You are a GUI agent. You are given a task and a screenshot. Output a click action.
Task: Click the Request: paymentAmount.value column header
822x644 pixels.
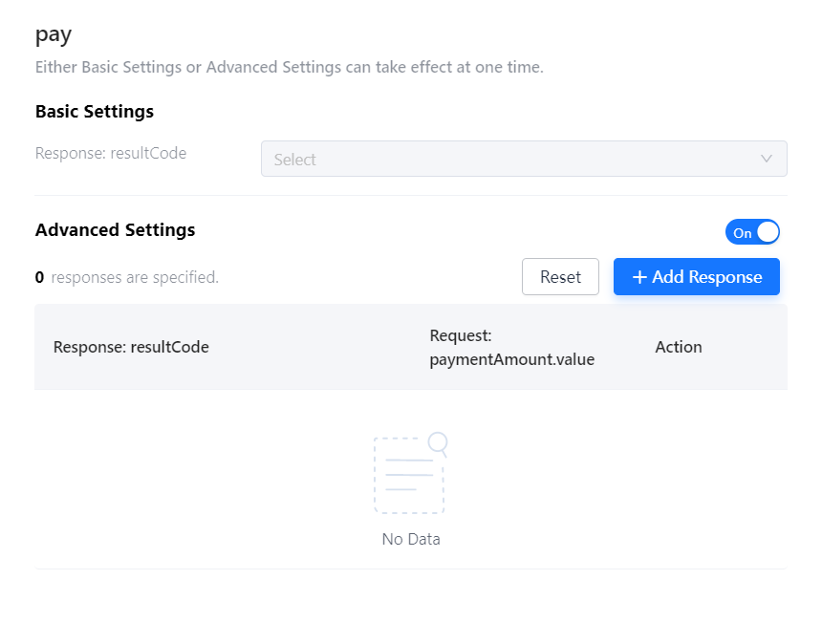pyautogui.click(x=511, y=348)
